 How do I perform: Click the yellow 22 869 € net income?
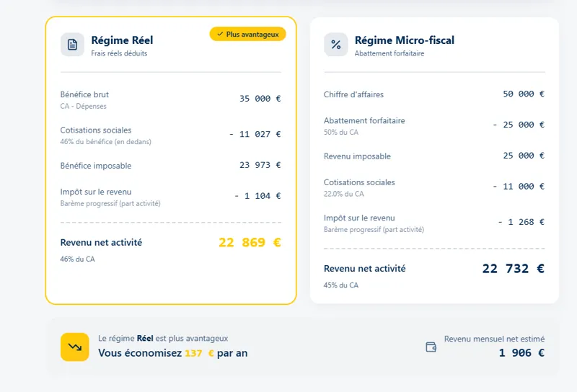coord(250,243)
